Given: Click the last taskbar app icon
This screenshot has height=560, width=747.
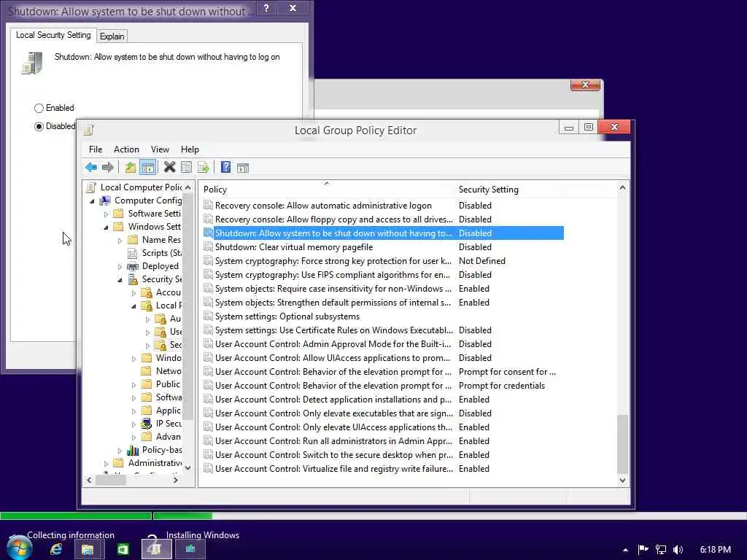Looking at the screenshot, I should (x=190, y=549).
